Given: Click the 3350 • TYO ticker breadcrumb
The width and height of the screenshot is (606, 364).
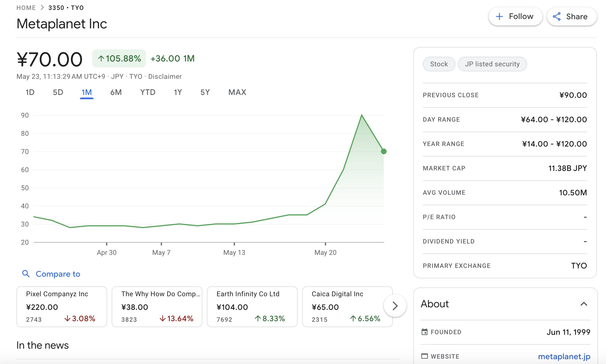Looking at the screenshot, I should pos(66,8).
